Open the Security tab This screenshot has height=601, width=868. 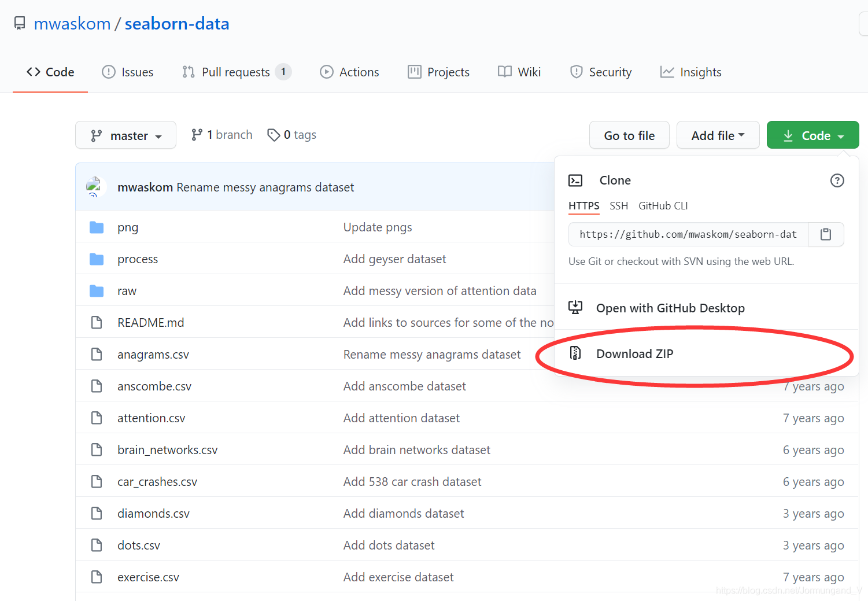pos(601,72)
